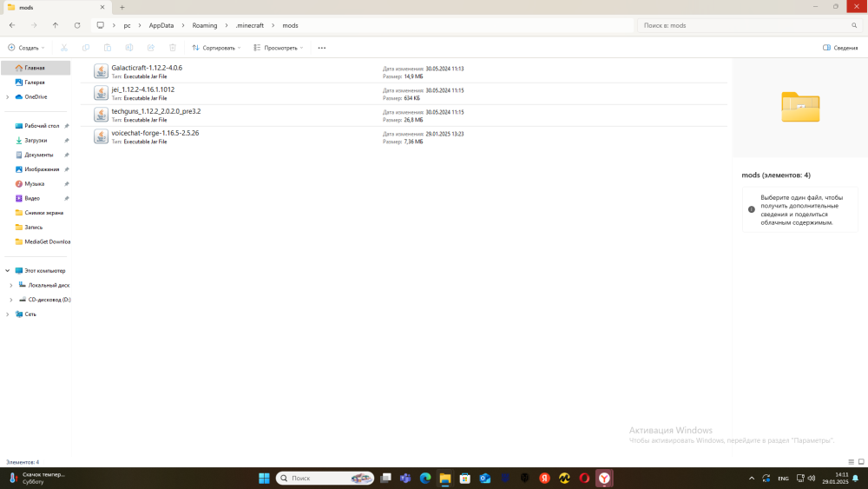
Task: Open the Сортировать sort dropdown
Action: click(x=216, y=48)
